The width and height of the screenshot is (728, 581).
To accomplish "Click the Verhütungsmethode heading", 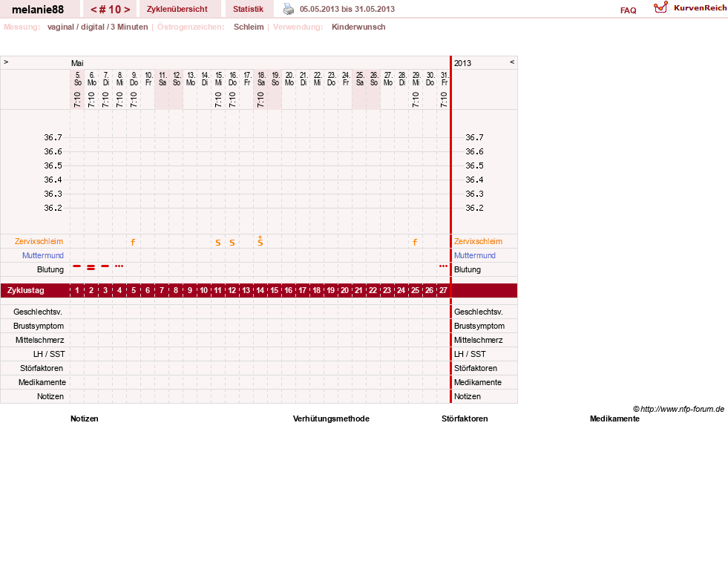I will coord(331,418).
